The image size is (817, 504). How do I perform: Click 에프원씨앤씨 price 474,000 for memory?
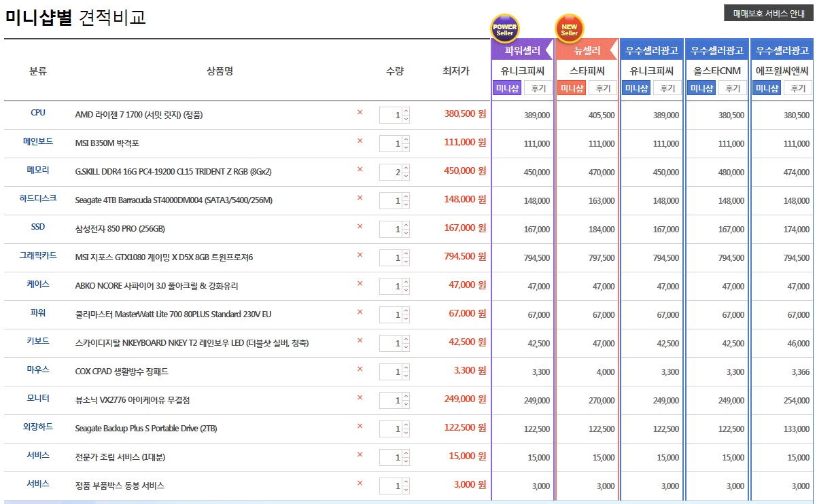[x=796, y=173]
